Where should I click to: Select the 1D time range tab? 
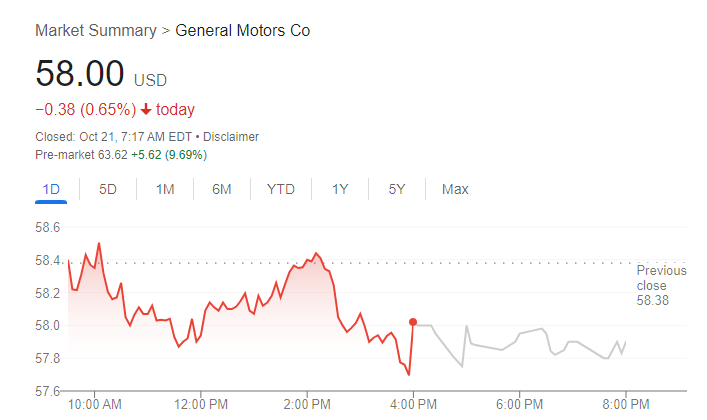point(52,189)
